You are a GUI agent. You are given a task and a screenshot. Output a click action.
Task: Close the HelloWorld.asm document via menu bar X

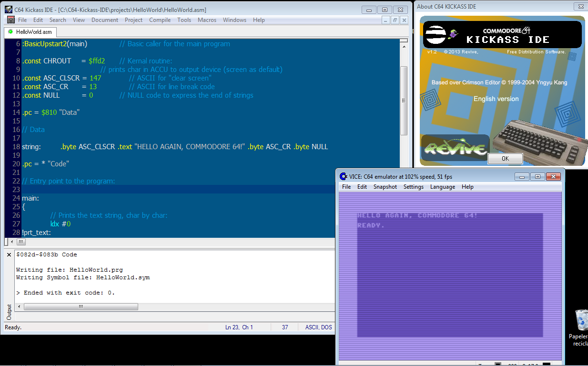click(x=405, y=20)
